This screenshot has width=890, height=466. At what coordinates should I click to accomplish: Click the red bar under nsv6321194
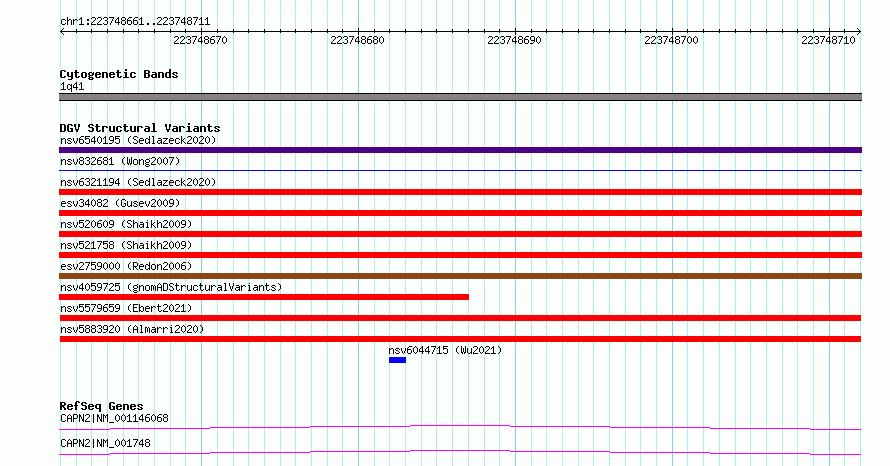(x=460, y=192)
